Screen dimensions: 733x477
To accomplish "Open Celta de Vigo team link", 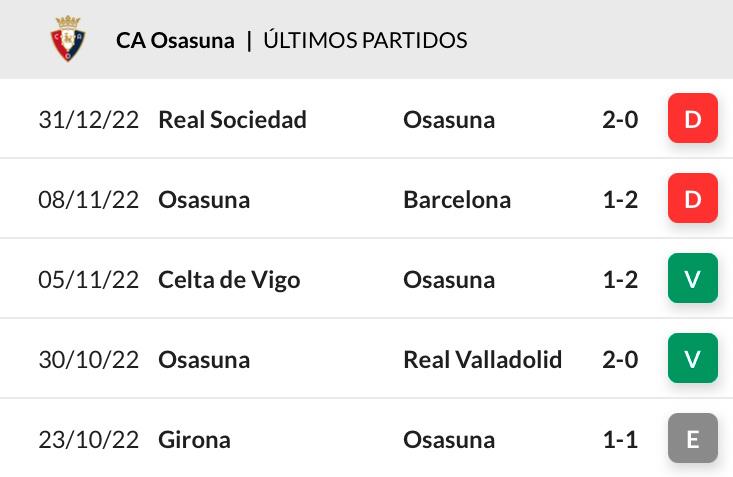I will (x=229, y=281).
